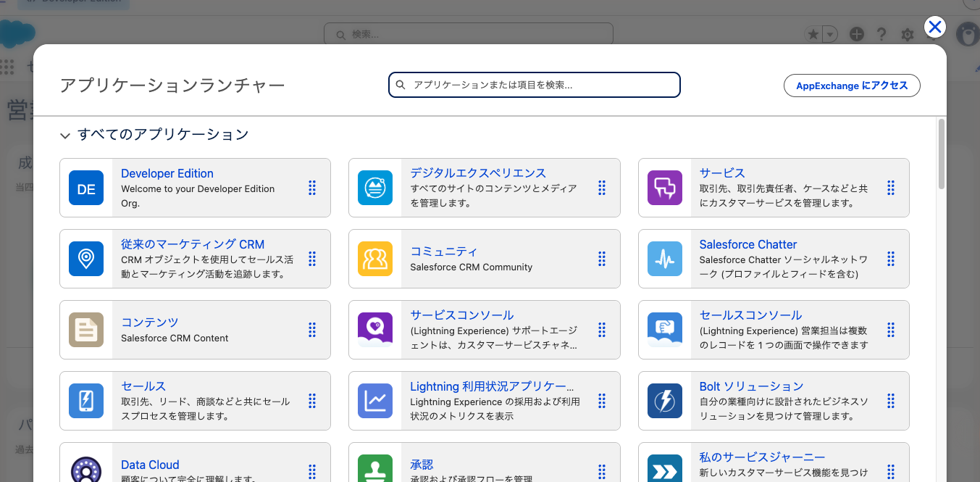Screen dimensions: 980x482
Task: Open the 承認 app link
Action: 422,465
